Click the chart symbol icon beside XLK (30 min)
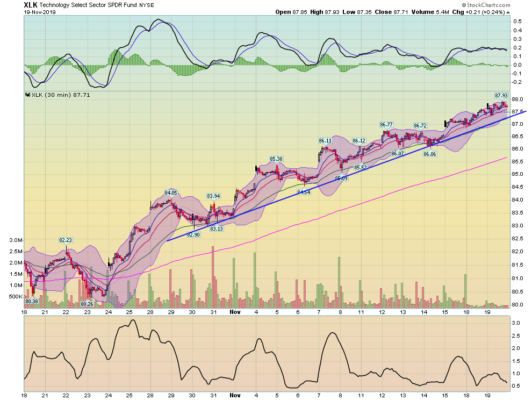The height and width of the screenshot is (400, 532). coord(28,94)
